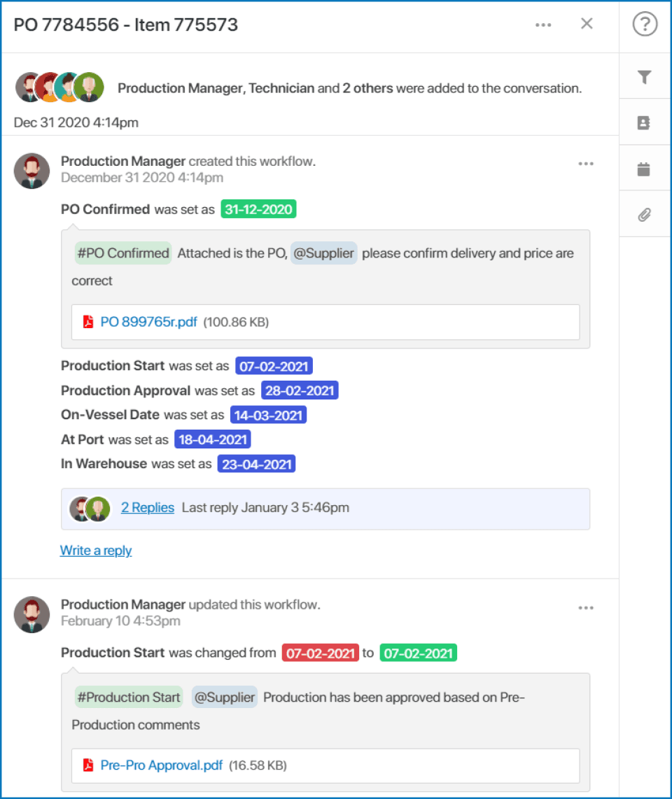This screenshot has height=799, width=672.
Task: Open the help question mark icon
Action: [645, 24]
